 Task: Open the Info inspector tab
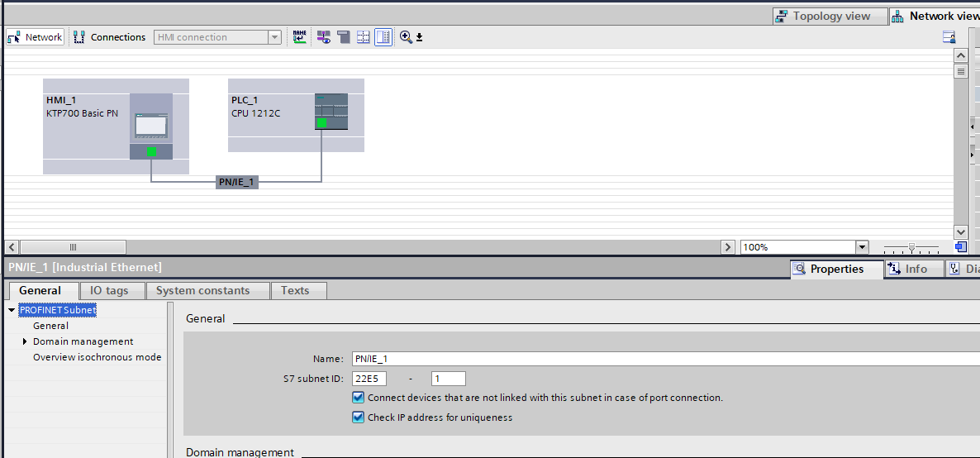[915, 269]
